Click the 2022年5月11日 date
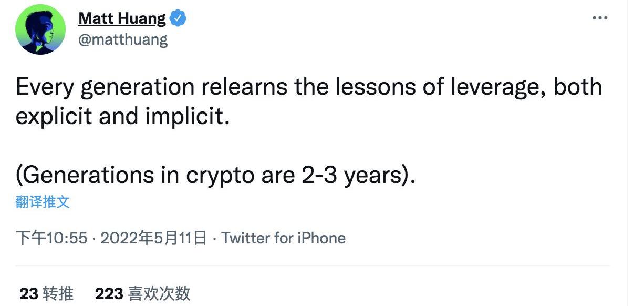The image size is (644, 306). tap(153, 238)
